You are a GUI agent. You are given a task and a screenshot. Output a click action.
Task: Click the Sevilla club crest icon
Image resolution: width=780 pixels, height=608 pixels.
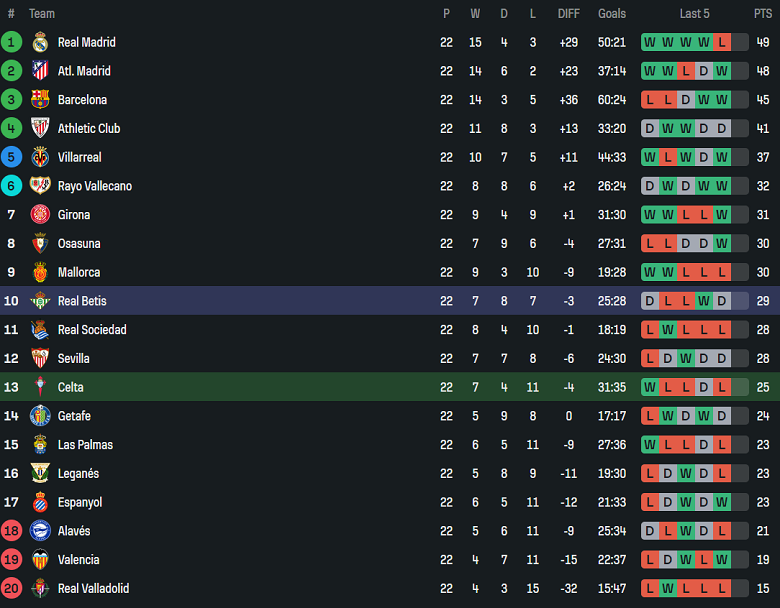click(40, 358)
